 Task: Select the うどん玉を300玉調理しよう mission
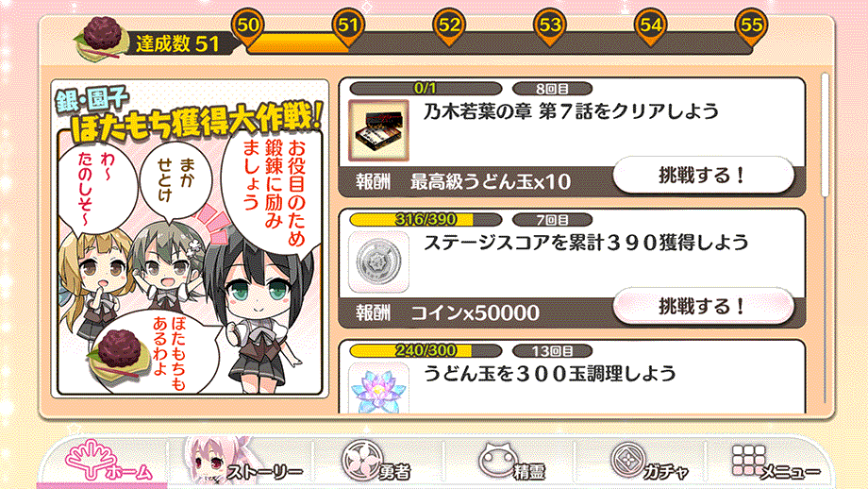tap(572, 377)
